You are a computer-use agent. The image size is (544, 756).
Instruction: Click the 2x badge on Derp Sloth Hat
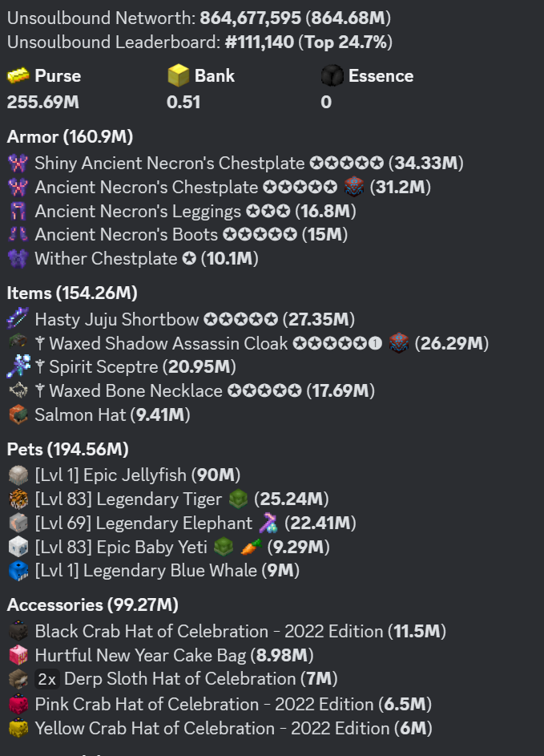47,679
